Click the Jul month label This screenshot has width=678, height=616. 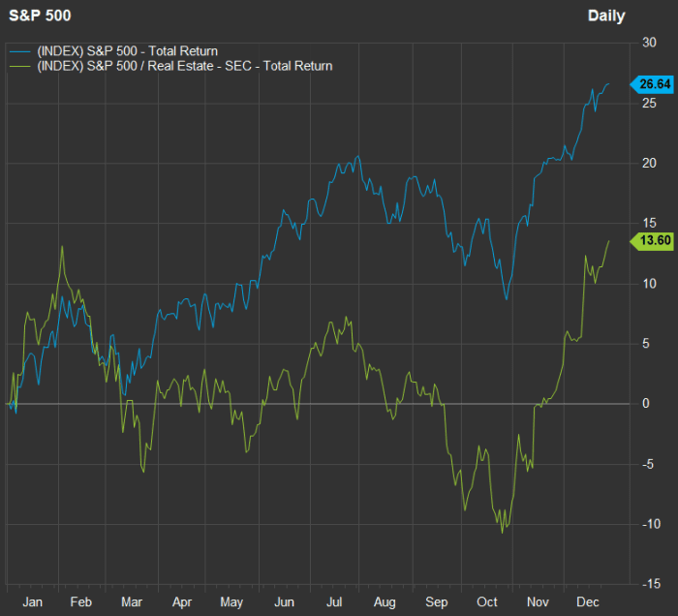pos(334,601)
